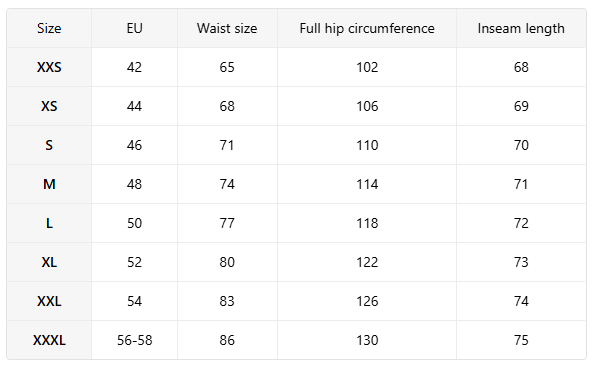
Task: Select the L size row label
Action: 49,223
